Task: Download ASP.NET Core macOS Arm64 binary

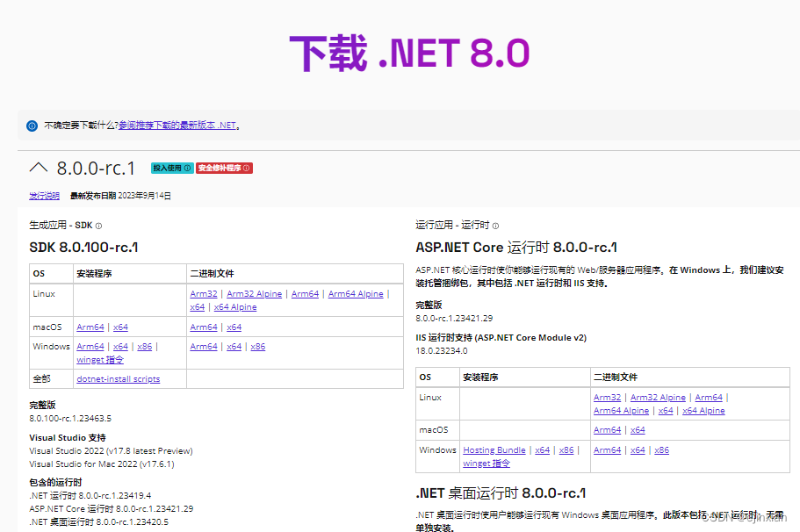Action: [x=607, y=430]
